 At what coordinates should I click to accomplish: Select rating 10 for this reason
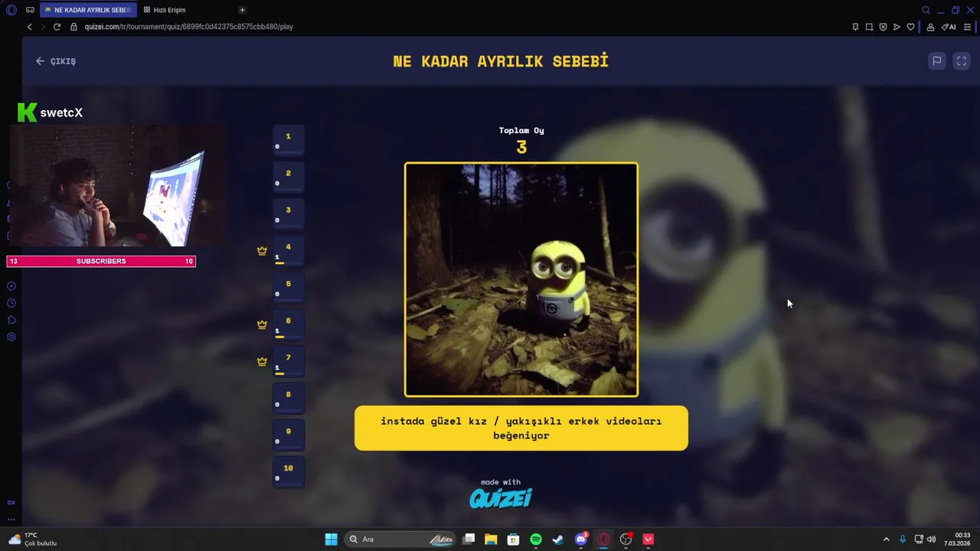(x=289, y=471)
